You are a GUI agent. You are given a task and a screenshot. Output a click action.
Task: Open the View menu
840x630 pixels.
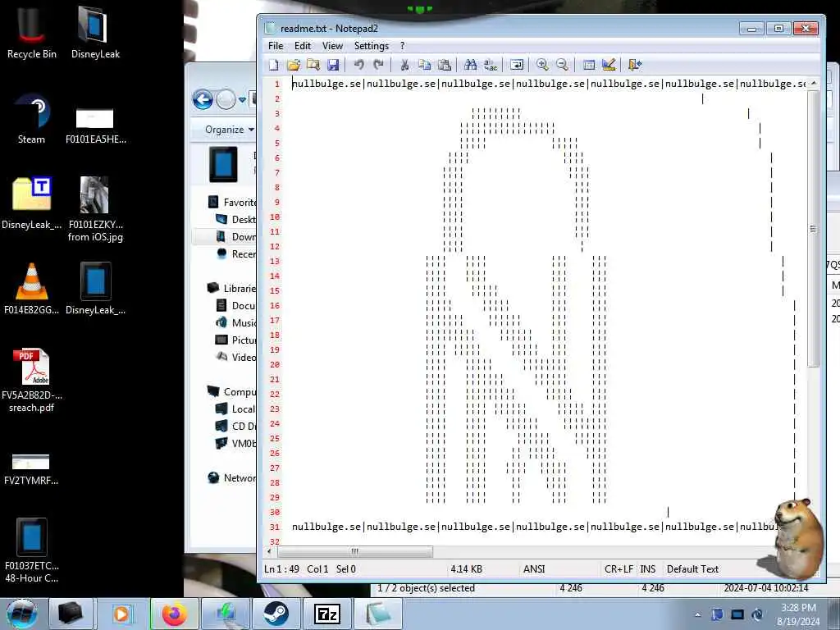[x=332, y=46]
